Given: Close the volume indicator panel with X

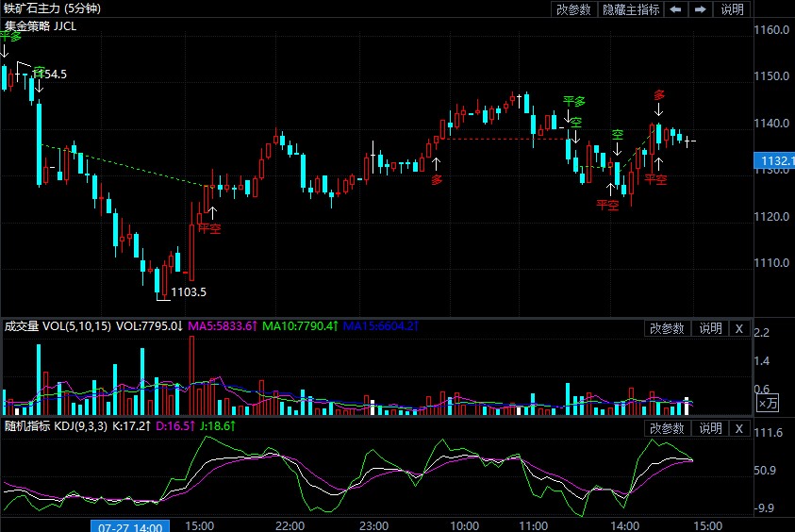Looking at the screenshot, I should (738, 328).
